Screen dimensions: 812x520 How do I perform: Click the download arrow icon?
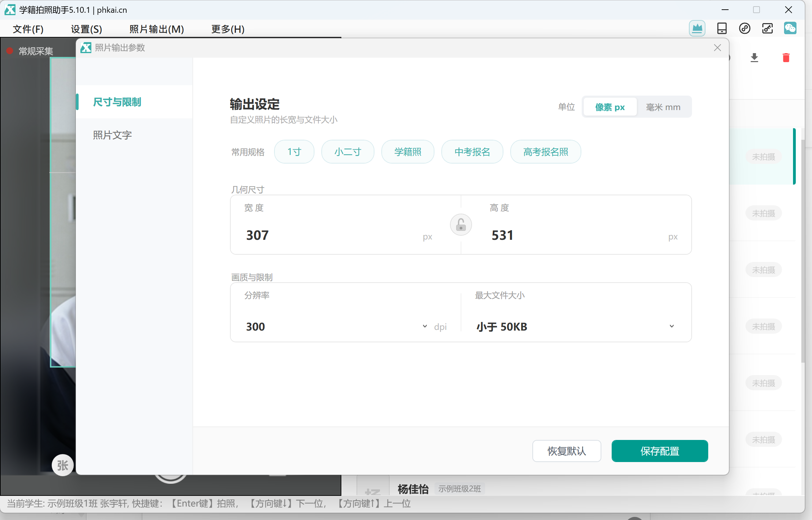(754, 58)
